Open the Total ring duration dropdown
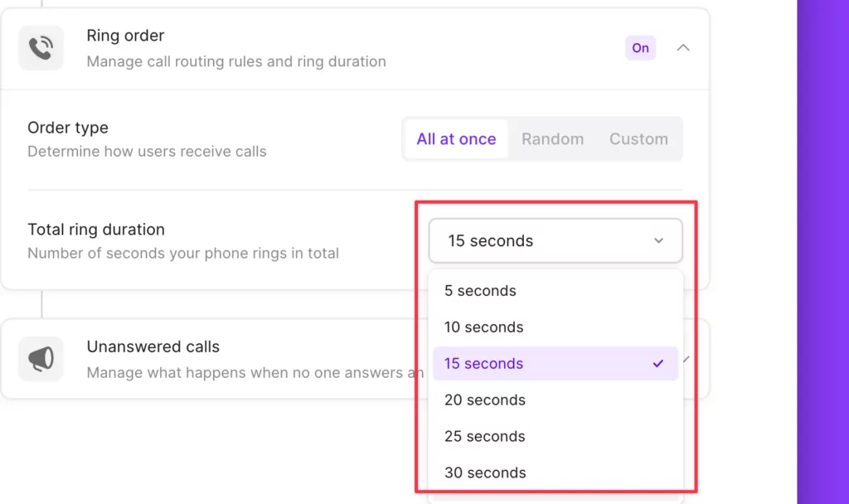 (x=555, y=241)
